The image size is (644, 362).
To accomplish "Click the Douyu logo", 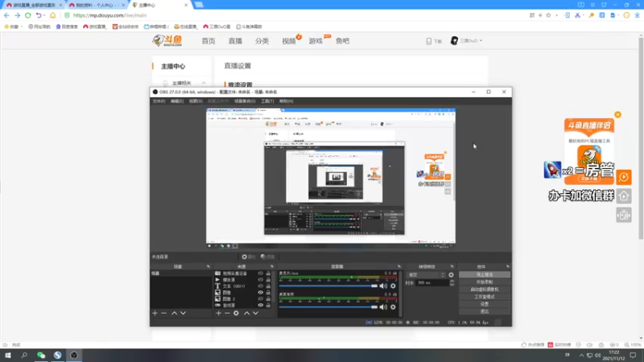I will tap(167, 41).
